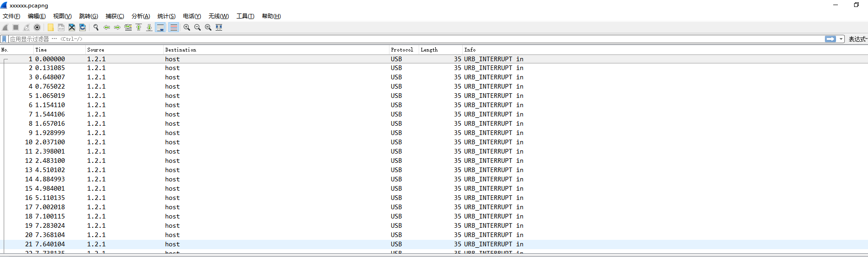The width and height of the screenshot is (868, 257).
Task: Sort packets by the Time column header
Action: [x=41, y=50]
